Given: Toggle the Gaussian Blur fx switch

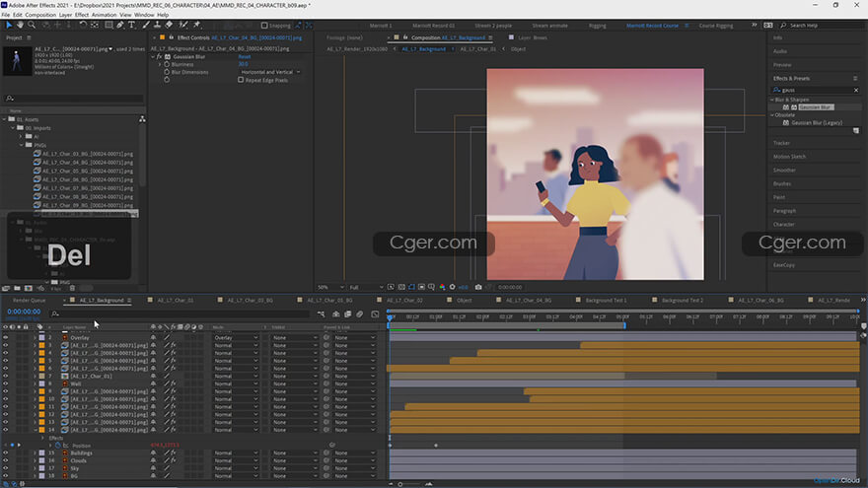Looking at the screenshot, I should [x=160, y=56].
